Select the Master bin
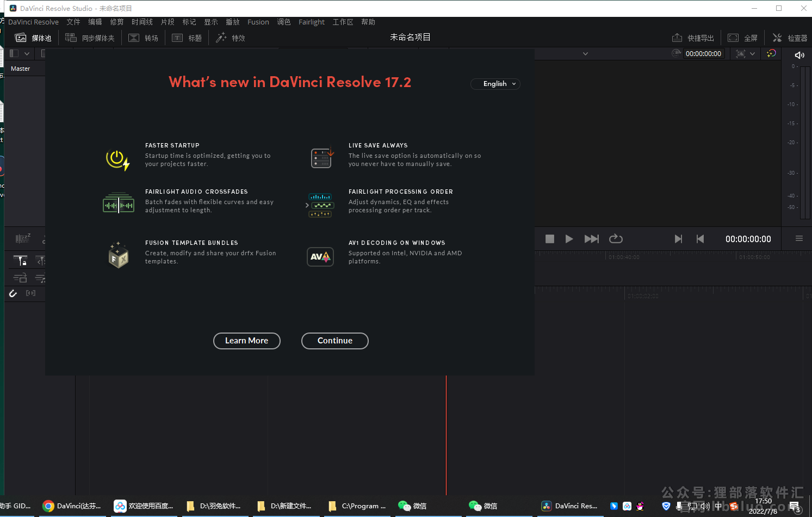The width and height of the screenshot is (812, 517). point(20,69)
